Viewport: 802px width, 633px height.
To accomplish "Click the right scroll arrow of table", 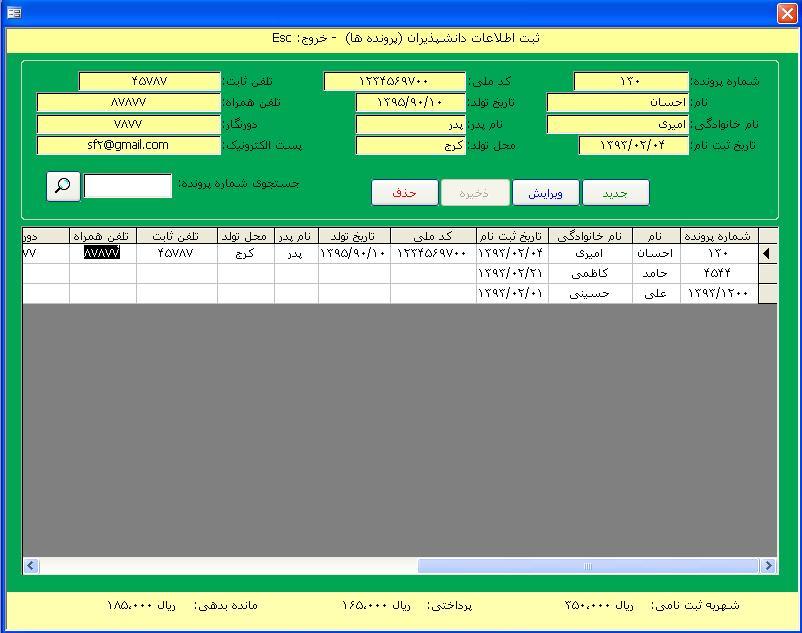I will click(x=768, y=566).
